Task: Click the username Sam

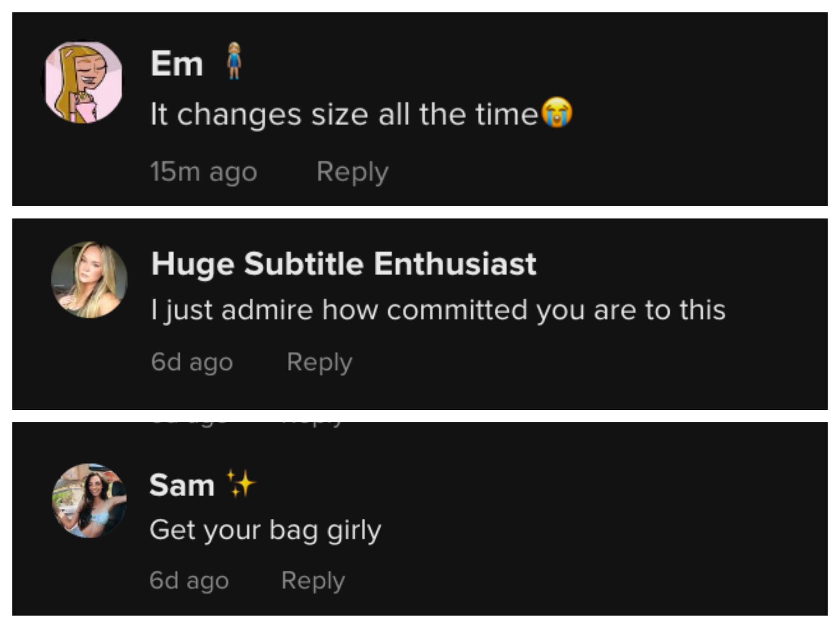Action: [x=182, y=485]
